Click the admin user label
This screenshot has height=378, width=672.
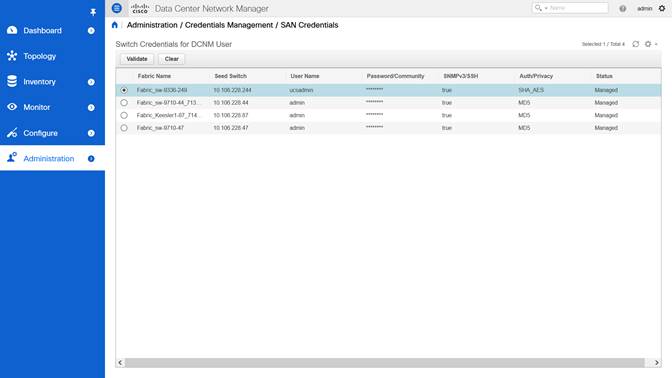pyautogui.click(x=644, y=9)
